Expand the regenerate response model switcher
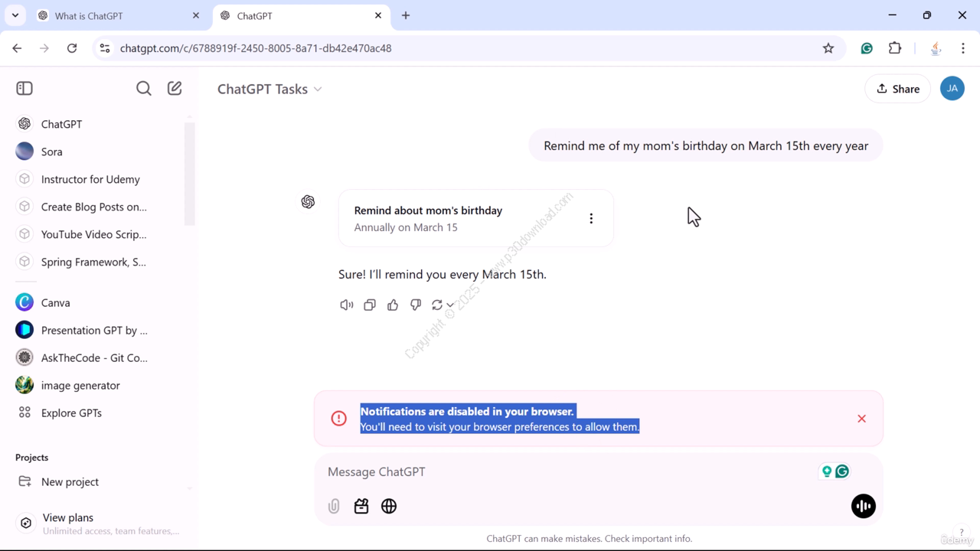The width and height of the screenshot is (980, 551). point(443,305)
